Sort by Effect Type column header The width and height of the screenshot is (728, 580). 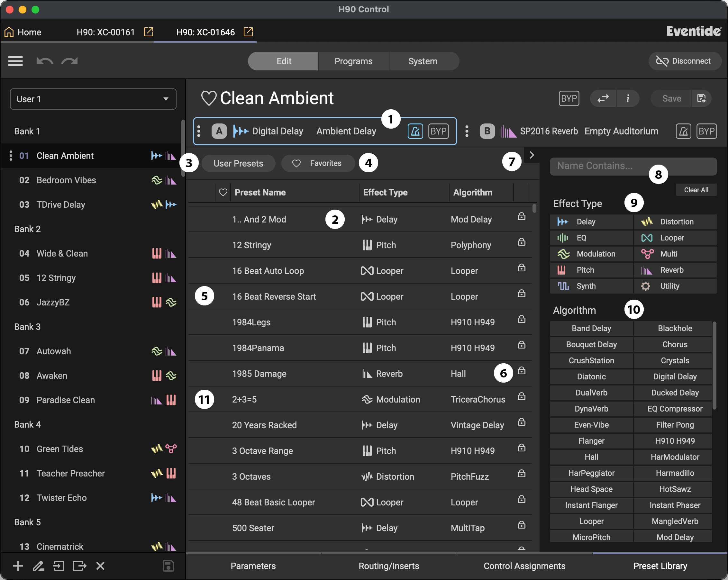[385, 193]
